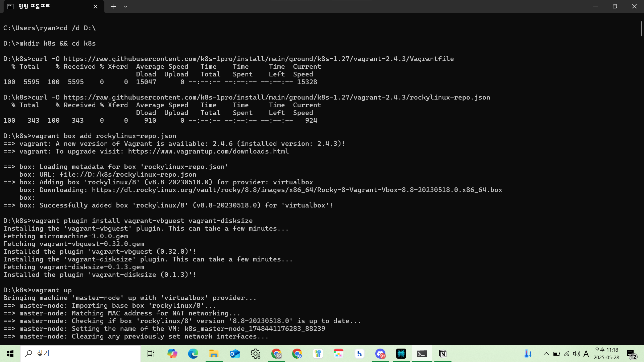This screenshot has height=362, width=644.
Task: Open the Windows Start menu
Action: click(10, 354)
